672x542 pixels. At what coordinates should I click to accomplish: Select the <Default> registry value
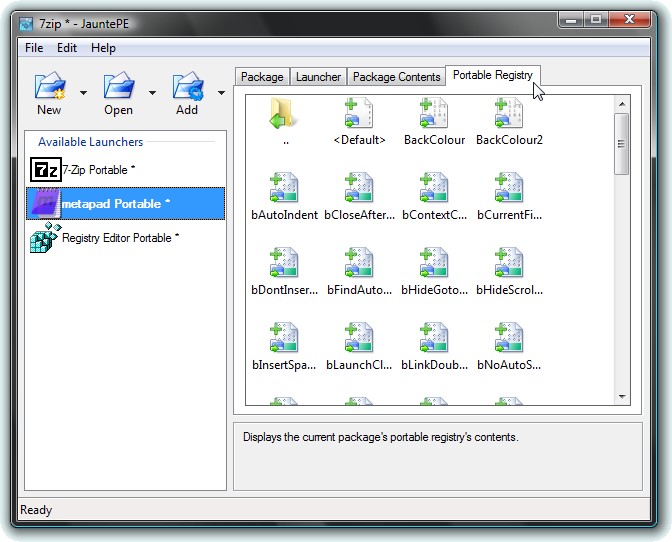tap(359, 115)
